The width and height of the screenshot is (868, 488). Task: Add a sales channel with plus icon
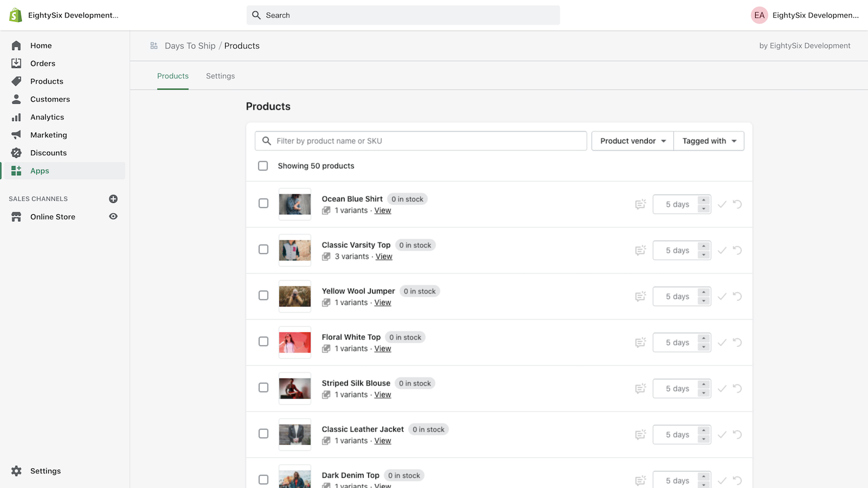click(x=113, y=199)
